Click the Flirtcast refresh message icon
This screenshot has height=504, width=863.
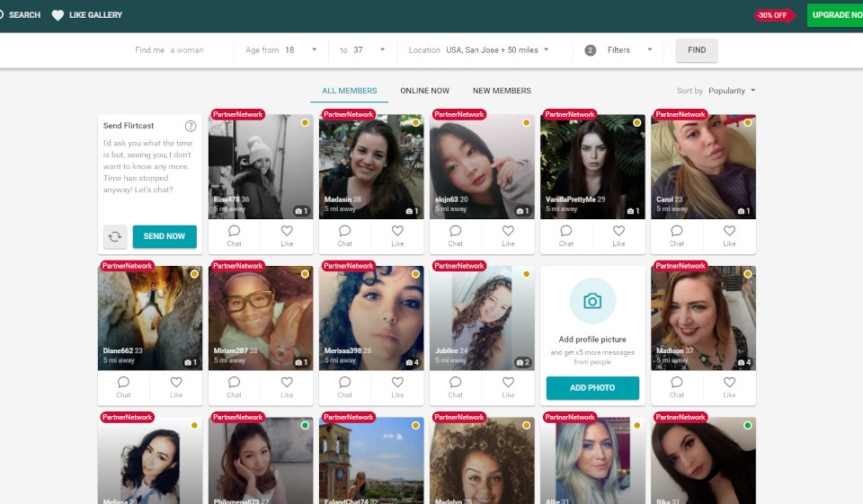pos(114,236)
